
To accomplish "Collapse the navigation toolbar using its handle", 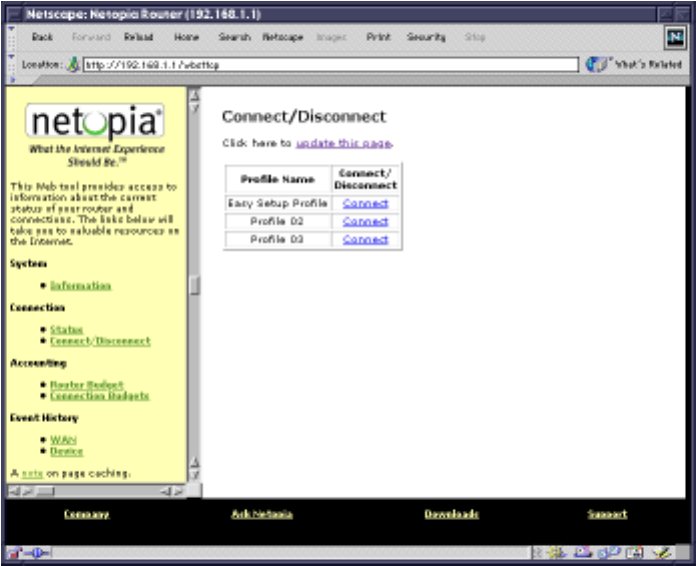I will (x=12, y=37).
